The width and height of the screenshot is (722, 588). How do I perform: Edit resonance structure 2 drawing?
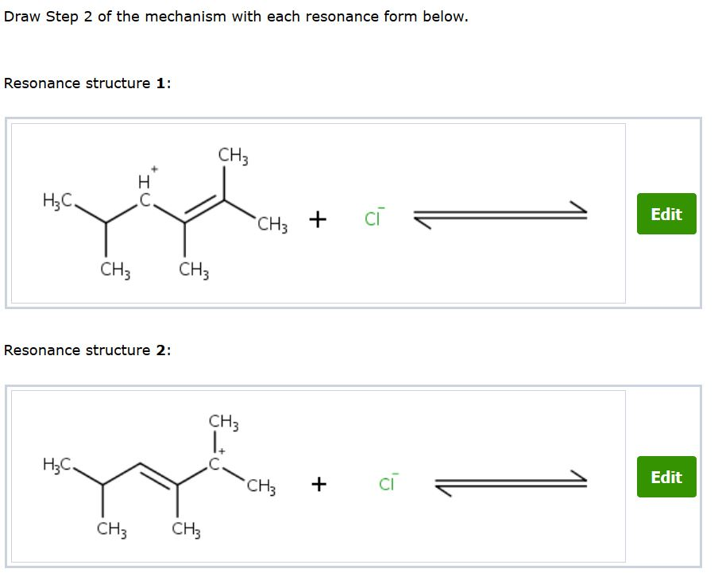tap(666, 477)
